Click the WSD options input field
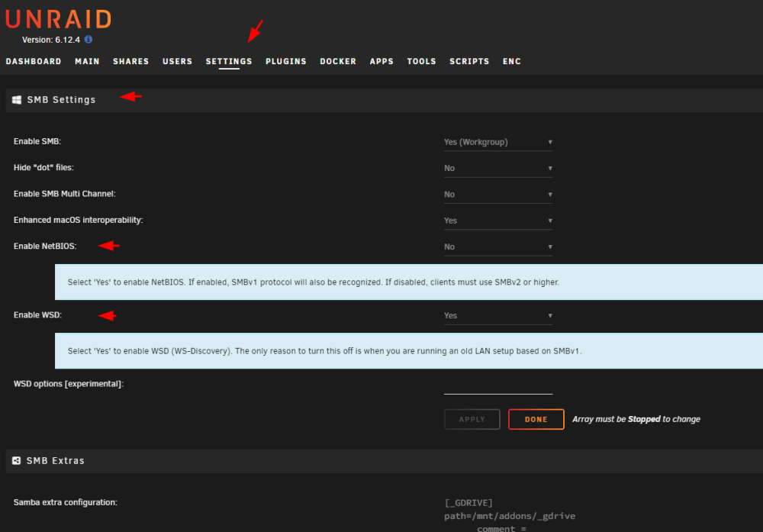 (498, 385)
